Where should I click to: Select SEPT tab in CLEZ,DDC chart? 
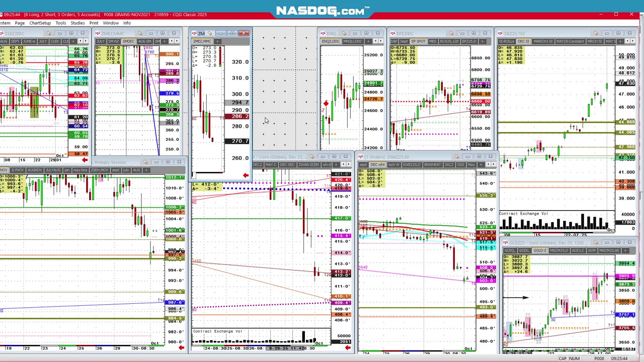(15, 41)
